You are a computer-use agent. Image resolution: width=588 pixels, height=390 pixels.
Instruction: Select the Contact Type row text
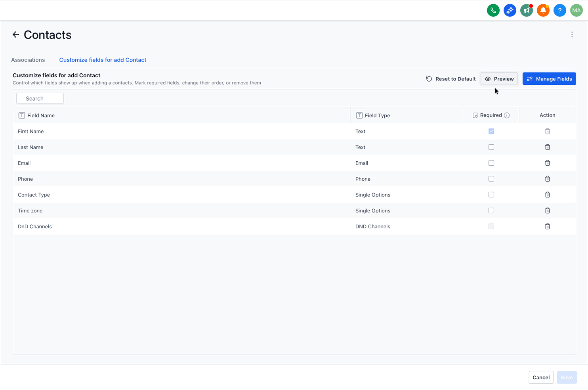click(x=34, y=195)
